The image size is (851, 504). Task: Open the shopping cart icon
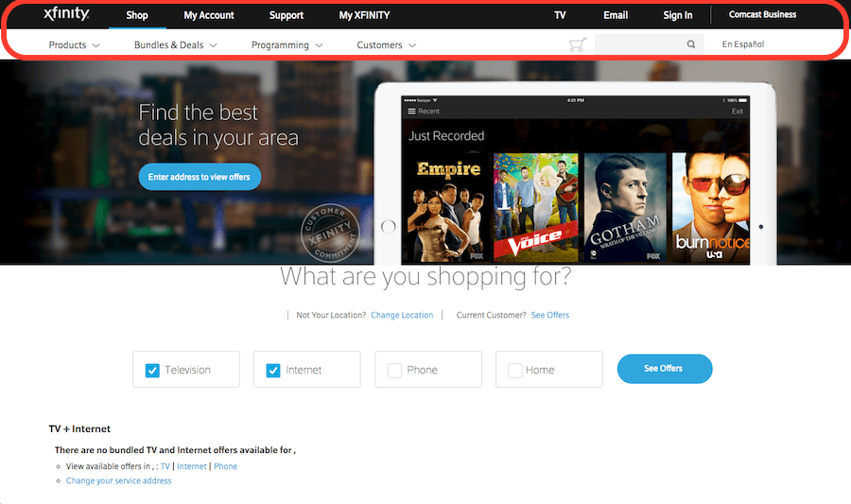[x=577, y=44]
